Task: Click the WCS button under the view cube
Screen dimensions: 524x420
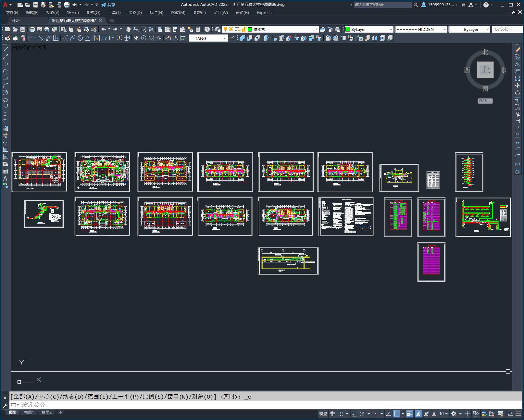Action: coord(485,101)
